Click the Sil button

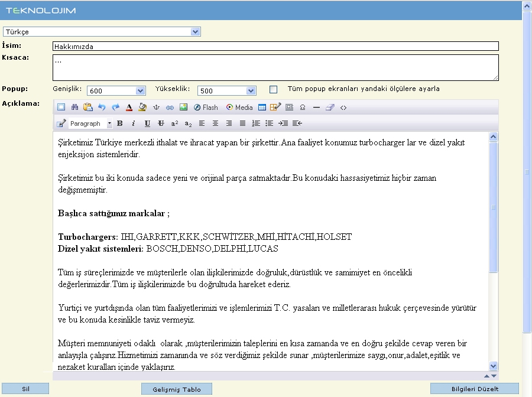click(x=25, y=389)
